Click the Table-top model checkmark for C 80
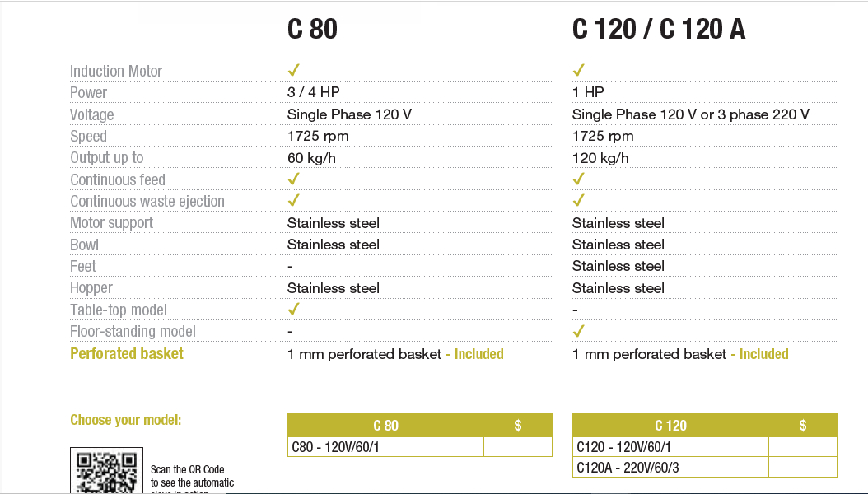The image size is (868, 494). tap(293, 310)
